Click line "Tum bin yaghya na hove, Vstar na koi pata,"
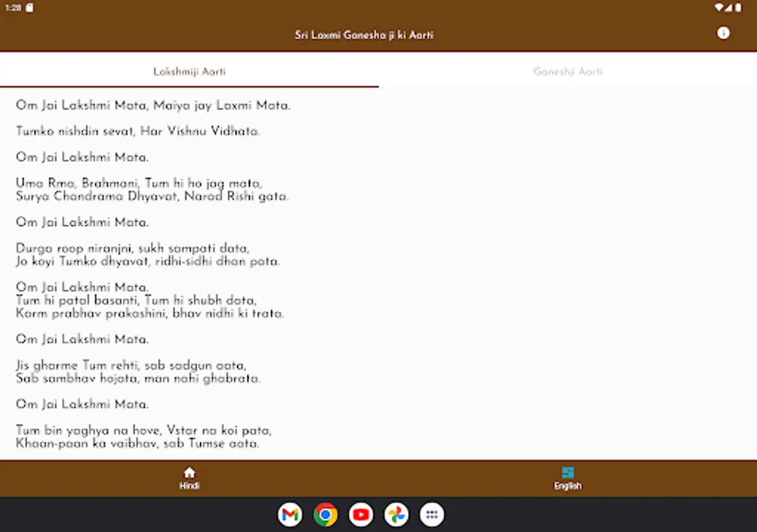Viewport: 757px width, 532px height. coord(144,430)
